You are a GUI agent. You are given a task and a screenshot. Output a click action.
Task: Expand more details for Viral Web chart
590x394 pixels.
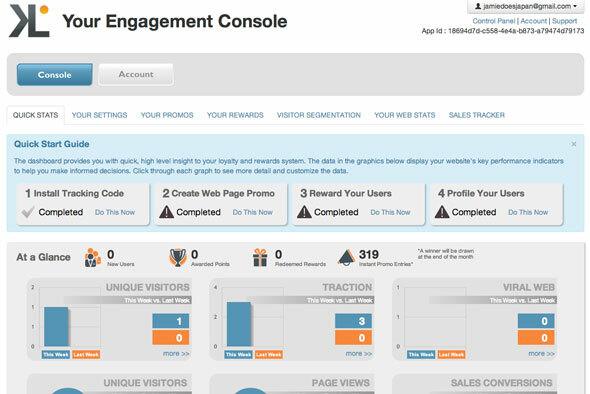541,354
